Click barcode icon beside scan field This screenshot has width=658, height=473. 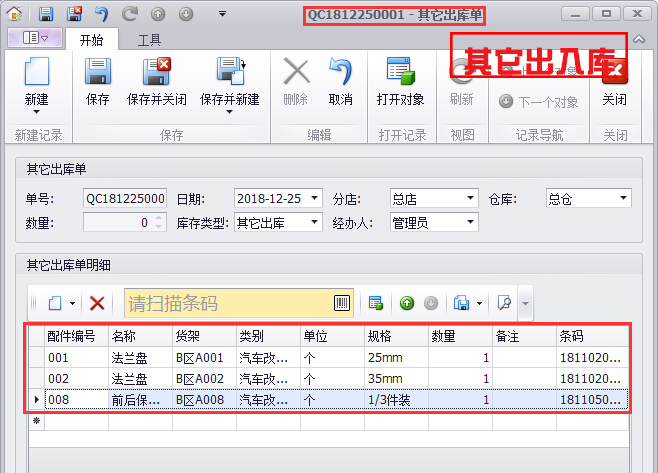343,303
